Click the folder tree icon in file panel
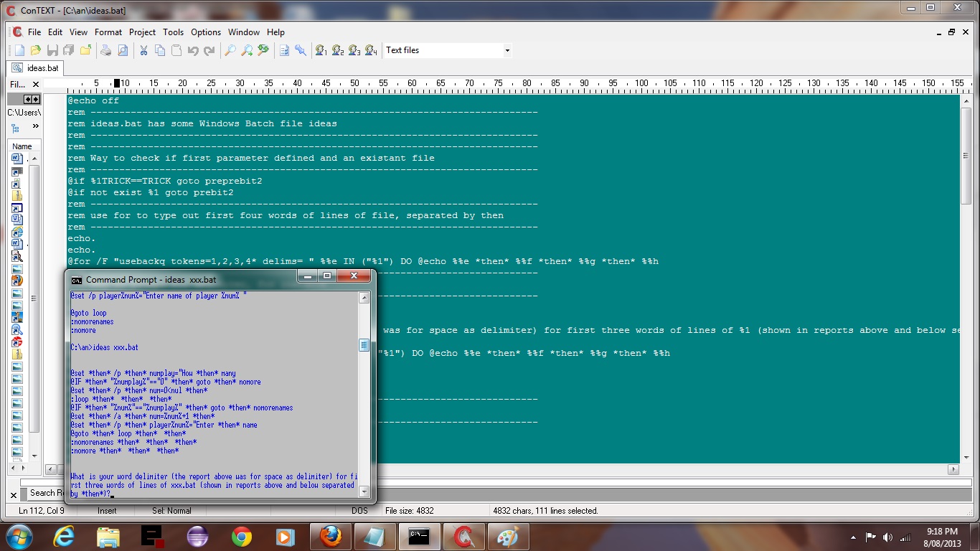Viewport: 980px width, 551px height. coord(16,128)
